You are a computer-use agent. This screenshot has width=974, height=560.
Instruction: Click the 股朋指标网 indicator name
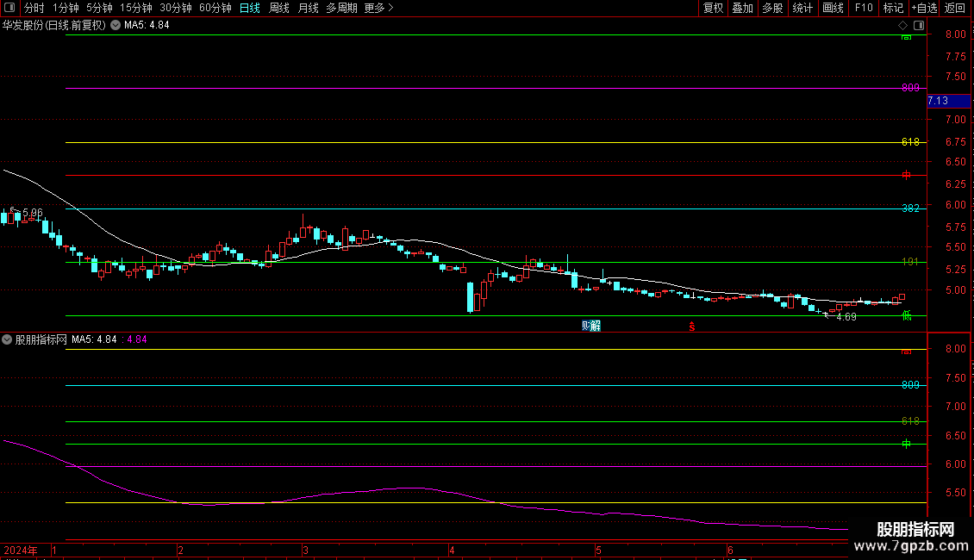pos(41,339)
